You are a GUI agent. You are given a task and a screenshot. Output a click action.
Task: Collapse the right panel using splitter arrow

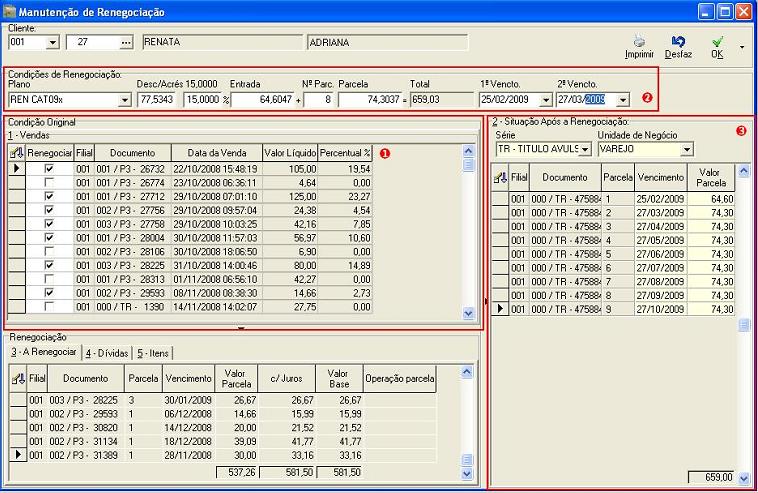(x=486, y=301)
